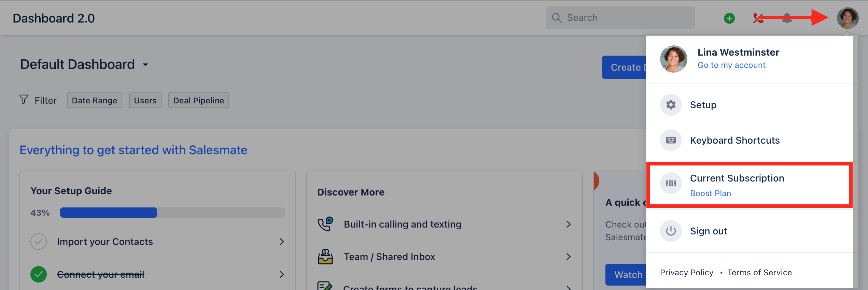Open the Privacy Policy link
868x290 pixels.
687,273
